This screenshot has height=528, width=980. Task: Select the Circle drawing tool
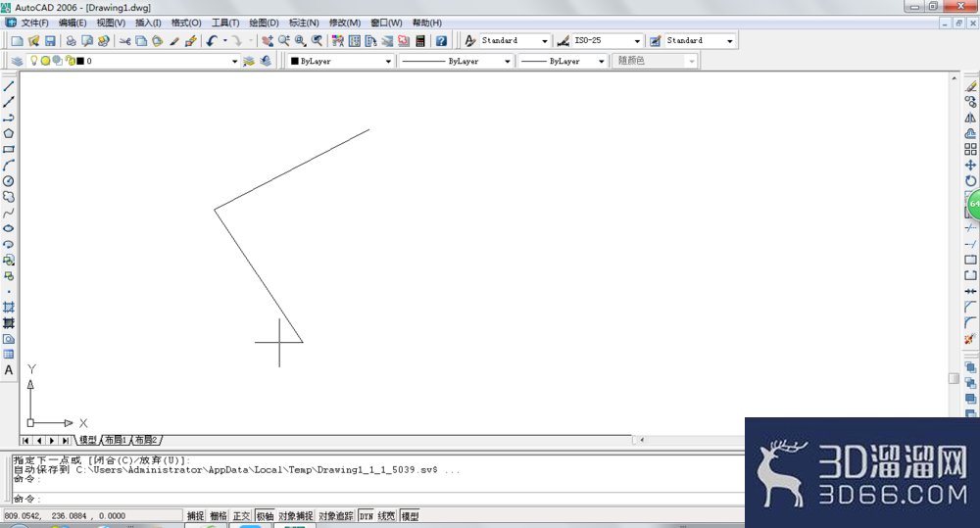pos(9,181)
